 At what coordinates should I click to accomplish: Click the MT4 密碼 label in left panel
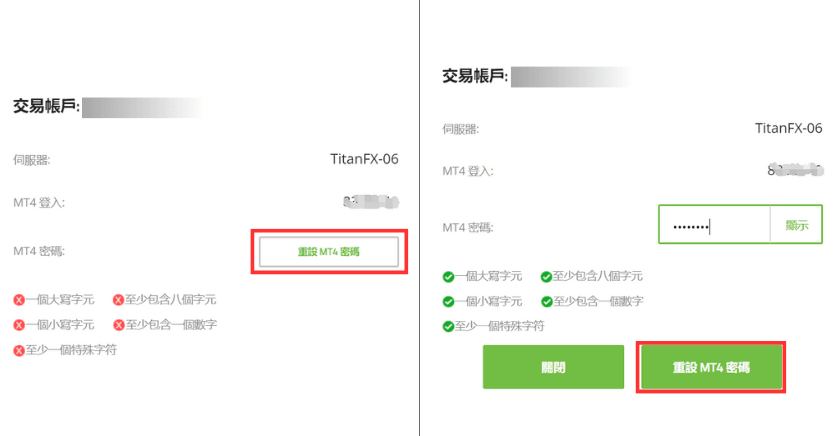[39, 251]
